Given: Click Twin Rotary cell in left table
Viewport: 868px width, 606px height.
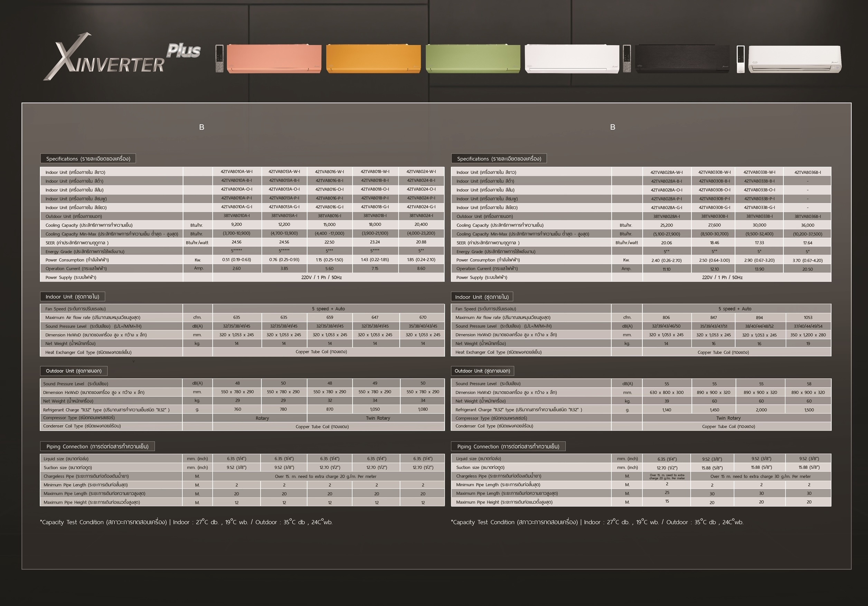Looking at the screenshot, I should click(x=377, y=418).
